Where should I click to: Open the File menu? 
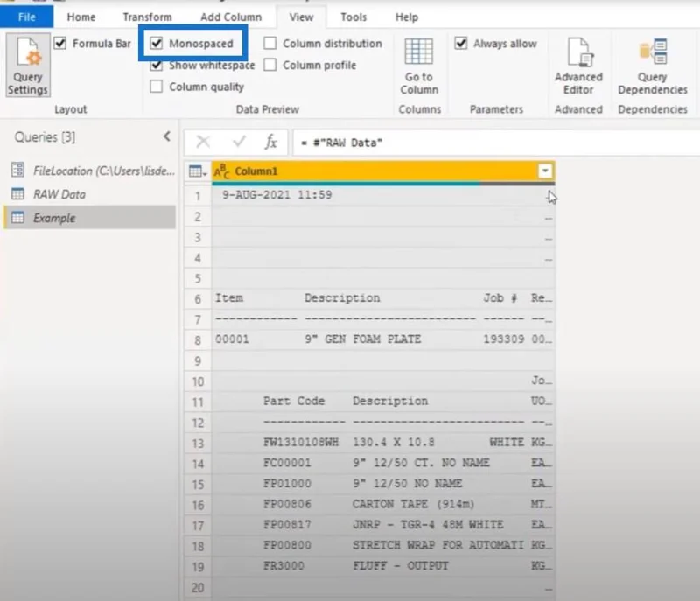[x=27, y=17]
